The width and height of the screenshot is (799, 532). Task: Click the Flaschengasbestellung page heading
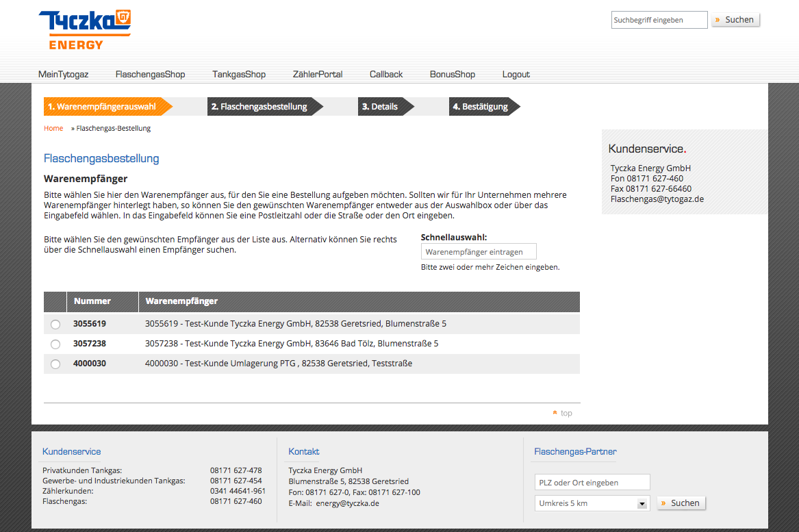click(101, 158)
